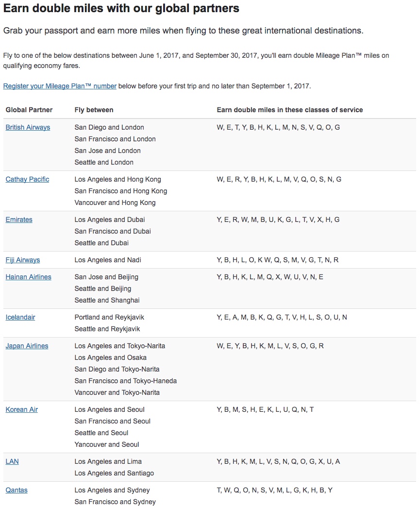Viewport: 420px width, 509px height.
Task: Click the page heading about double miles
Action: [121, 9]
